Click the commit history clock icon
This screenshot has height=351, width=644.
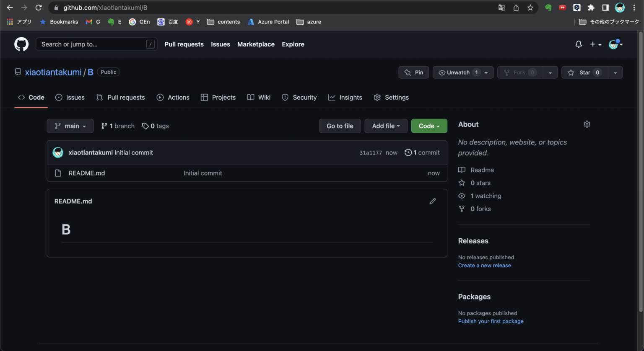(408, 152)
